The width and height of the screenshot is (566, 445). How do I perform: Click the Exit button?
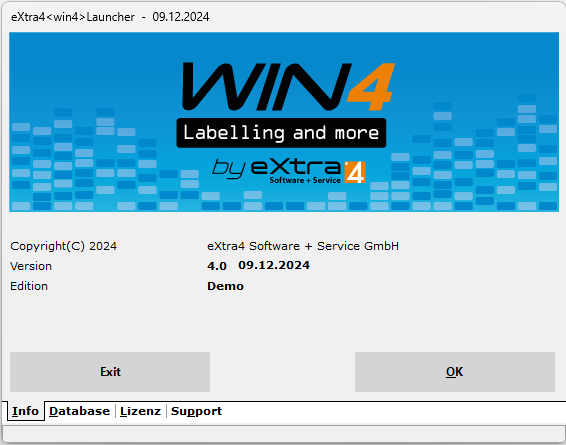tap(110, 372)
